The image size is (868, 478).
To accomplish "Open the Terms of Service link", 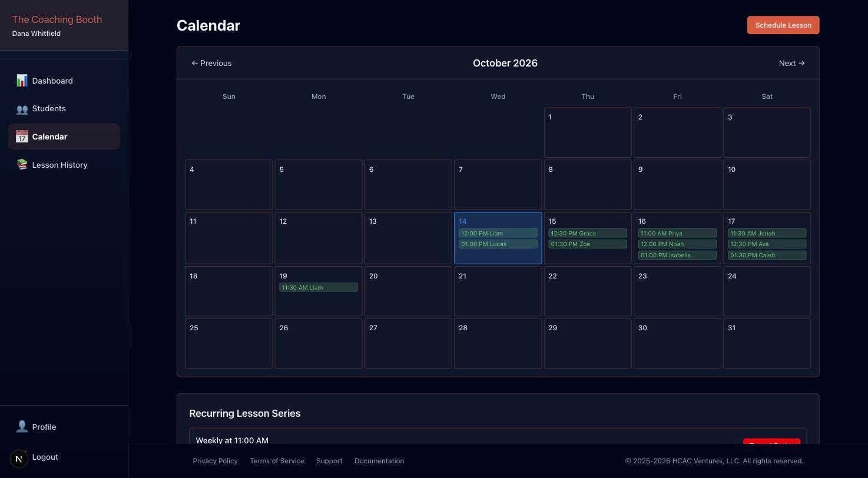I will point(277,461).
